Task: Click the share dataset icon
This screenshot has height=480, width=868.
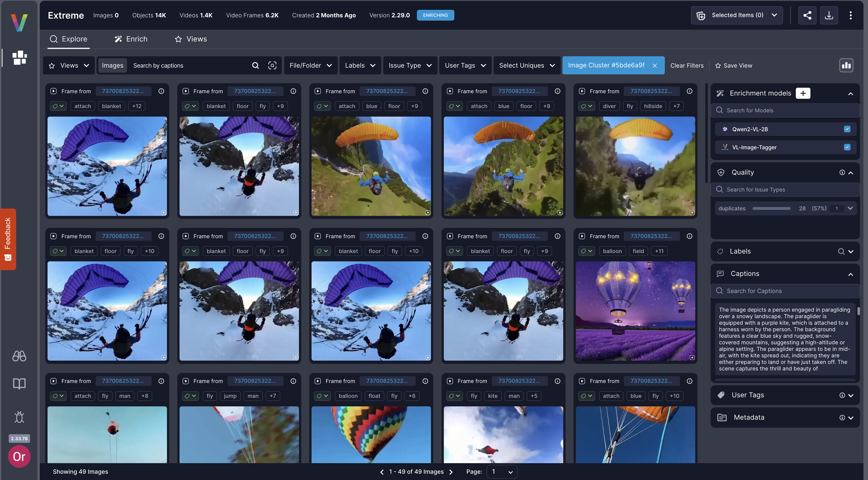Action: (807, 15)
